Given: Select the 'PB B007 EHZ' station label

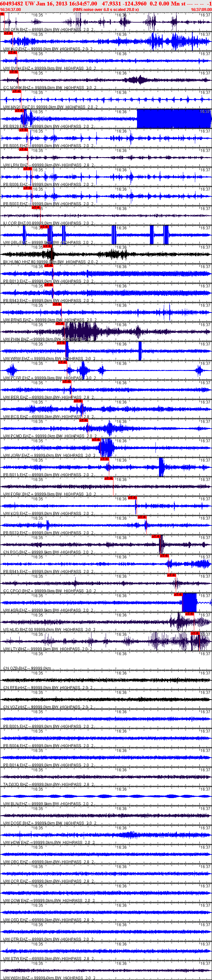Looking at the screenshot, I should tap(15, 204).
